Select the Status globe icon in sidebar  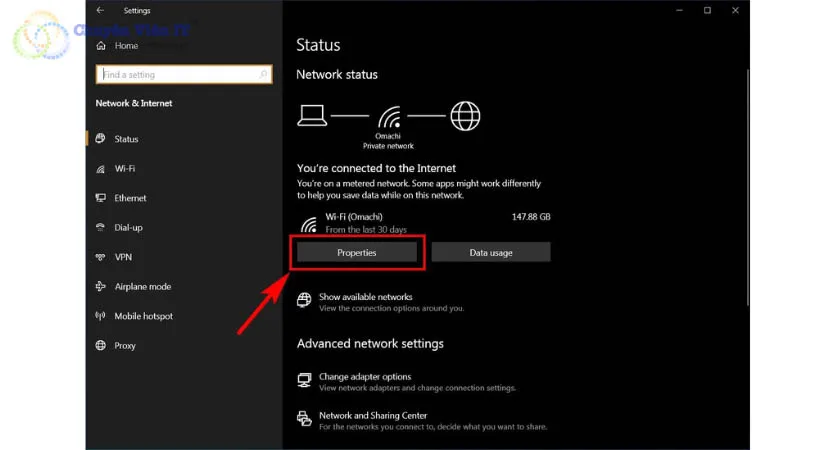(100, 139)
